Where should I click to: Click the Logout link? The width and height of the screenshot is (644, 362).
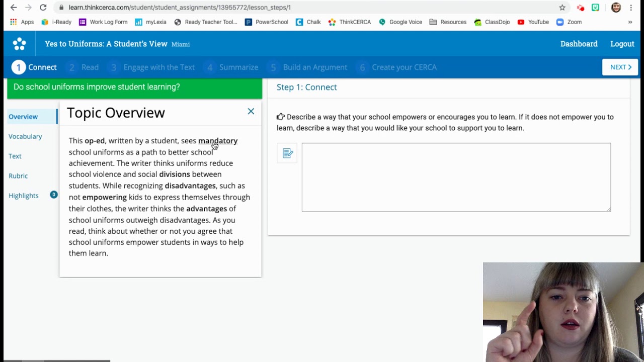pyautogui.click(x=622, y=44)
